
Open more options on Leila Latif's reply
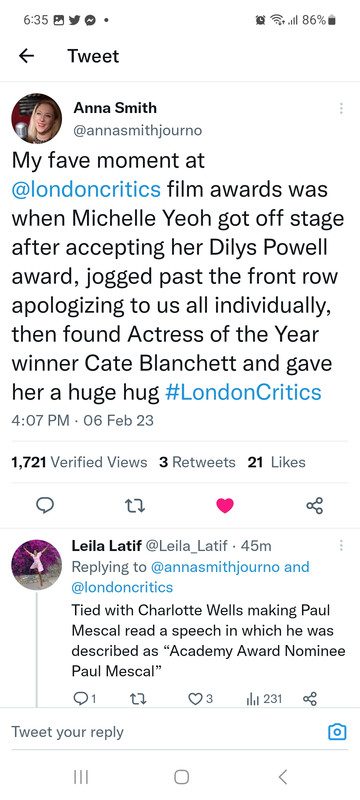(x=341, y=545)
